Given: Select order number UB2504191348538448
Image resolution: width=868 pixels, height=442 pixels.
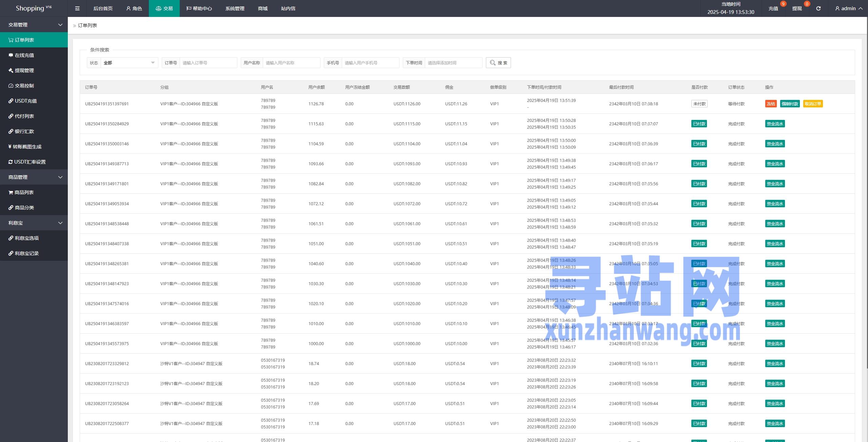Looking at the screenshot, I should click(x=107, y=224).
